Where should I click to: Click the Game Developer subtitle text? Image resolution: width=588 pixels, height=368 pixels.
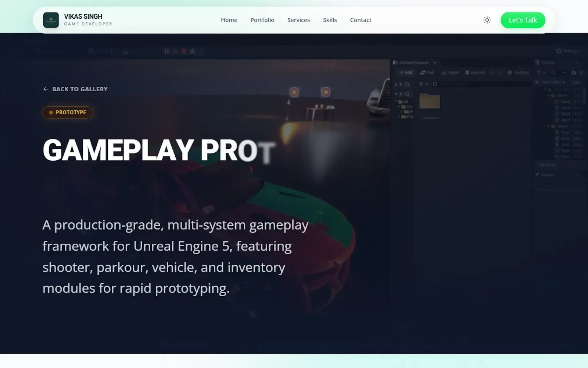88,24
